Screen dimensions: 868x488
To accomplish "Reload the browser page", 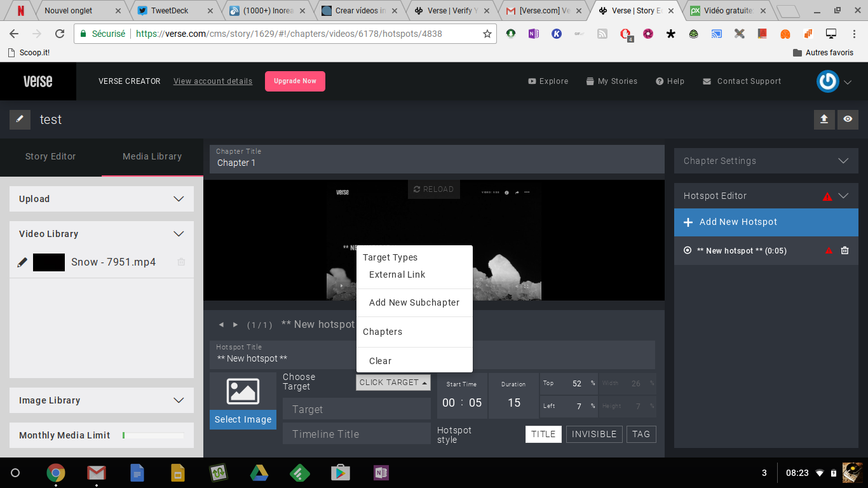I will (60, 34).
